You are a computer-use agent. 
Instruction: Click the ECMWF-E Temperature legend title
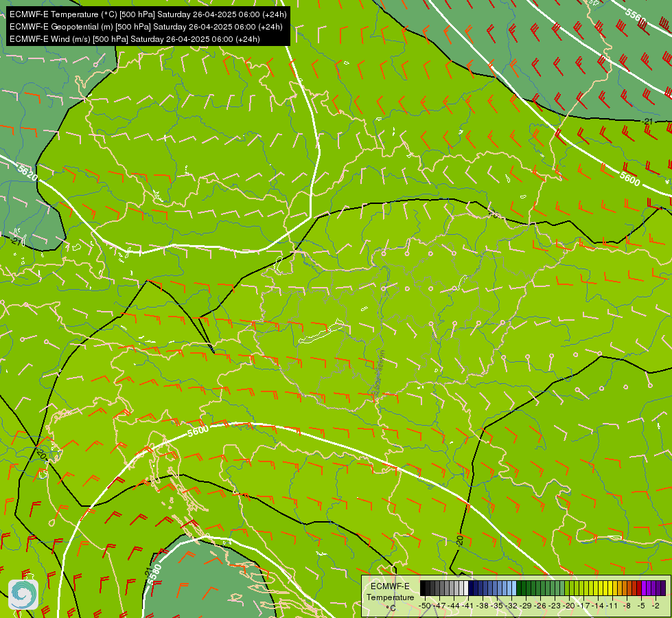(x=390, y=592)
